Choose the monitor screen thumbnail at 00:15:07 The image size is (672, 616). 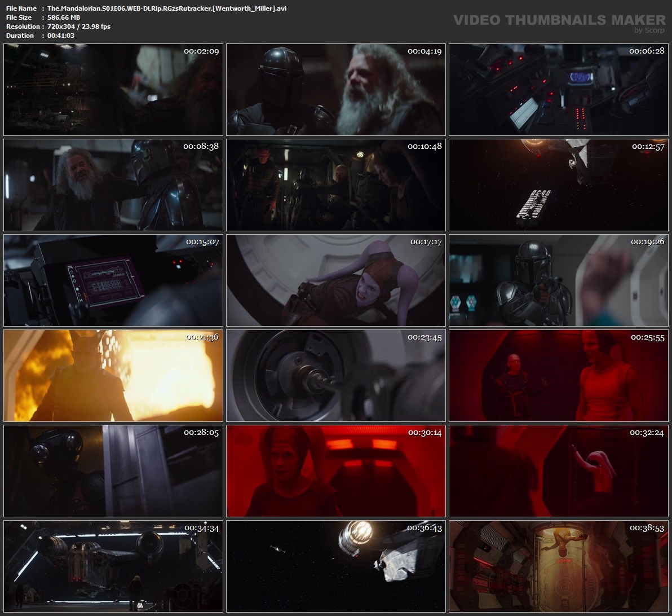click(x=113, y=280)
